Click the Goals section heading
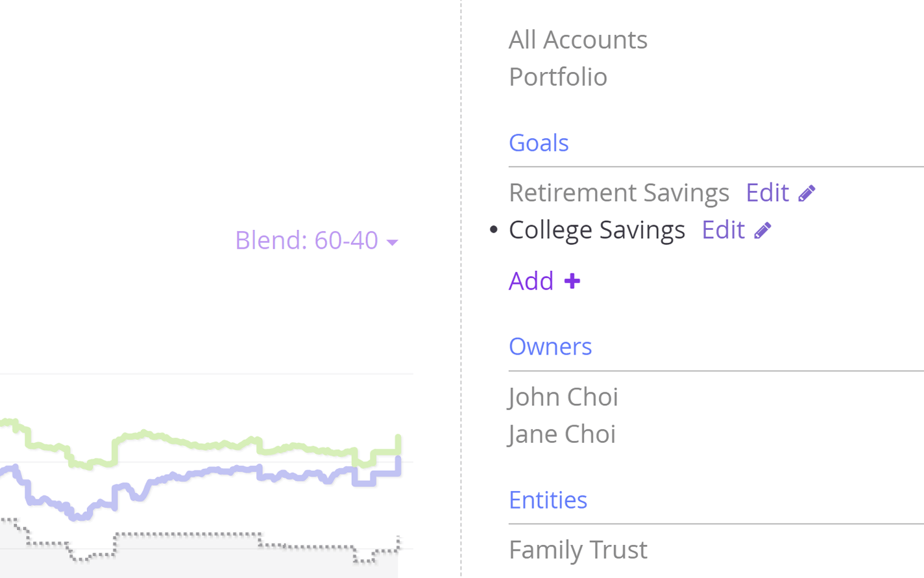The width and height of the screenshot is (924, 578). 539,143
